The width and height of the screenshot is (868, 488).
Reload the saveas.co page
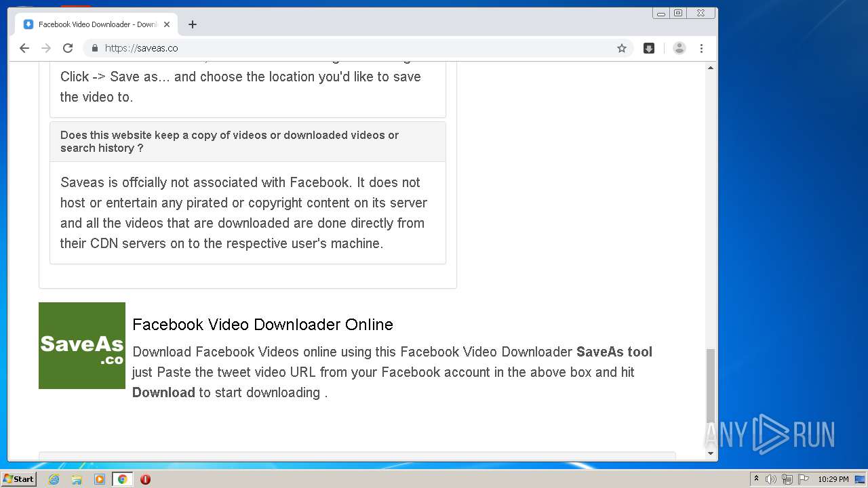tap(68, 48)
